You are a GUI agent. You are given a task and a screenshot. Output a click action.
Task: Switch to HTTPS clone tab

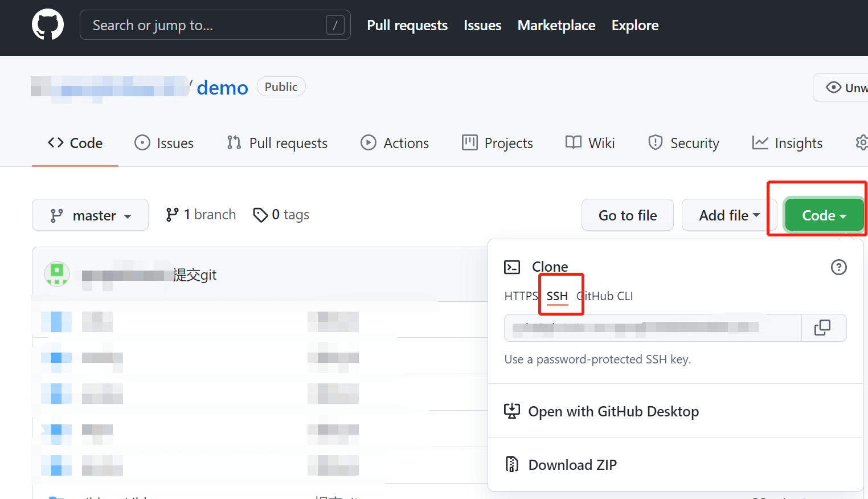click(521, 296)
